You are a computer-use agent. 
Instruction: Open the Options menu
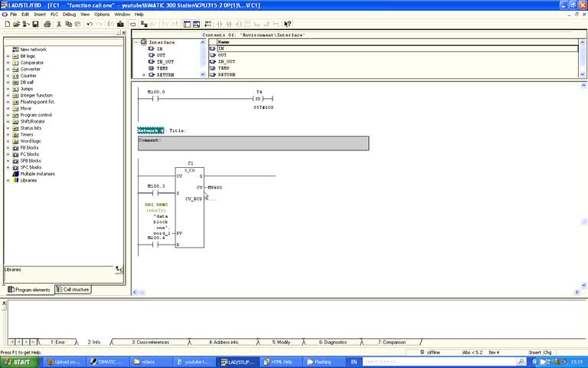click(x=102, y=15)
